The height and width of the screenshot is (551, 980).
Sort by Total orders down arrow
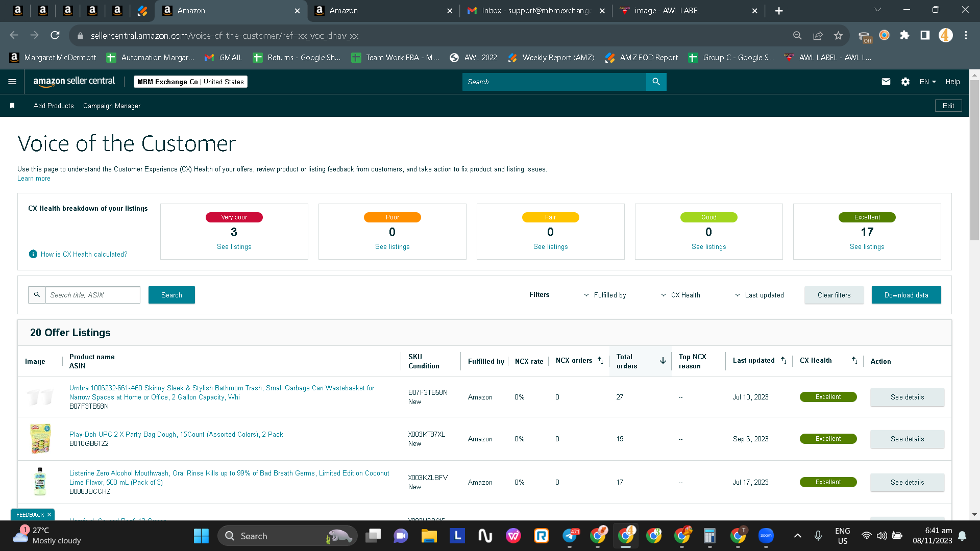(663, 361)
